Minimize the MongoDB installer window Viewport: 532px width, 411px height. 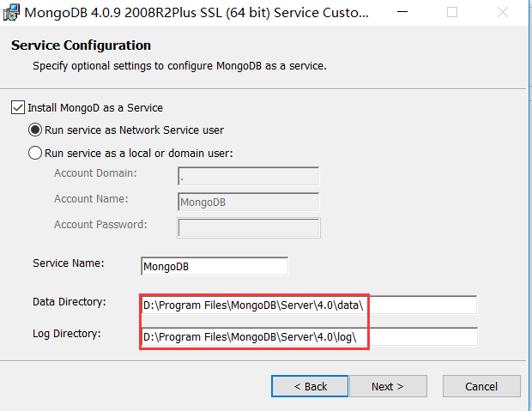[x=402, y=12]
